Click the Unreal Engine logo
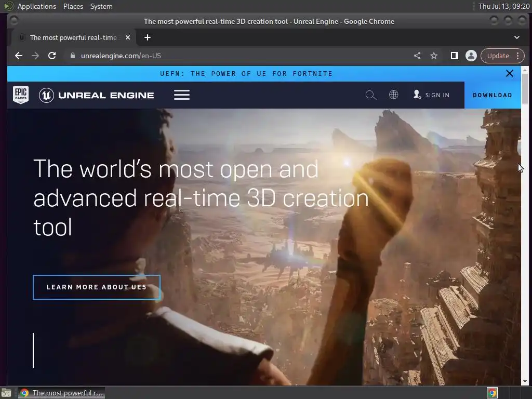Viewport: 532px width, 399px height. click(96, 95)
